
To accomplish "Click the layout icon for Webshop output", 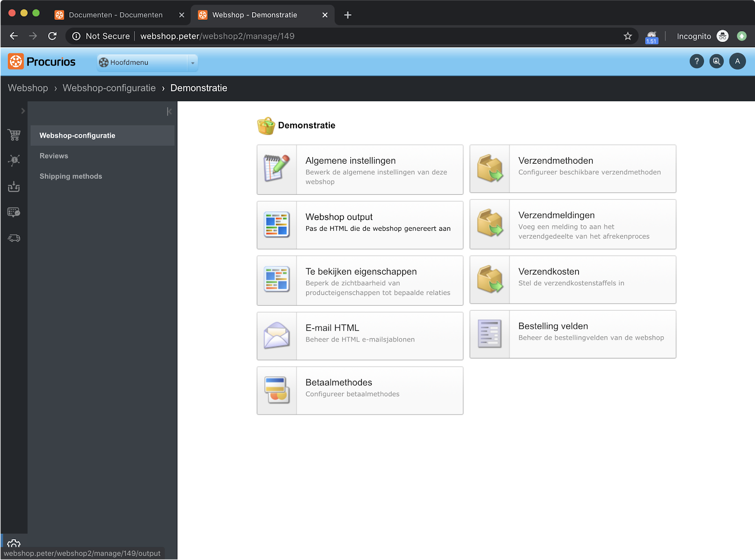I will (277, 225).
